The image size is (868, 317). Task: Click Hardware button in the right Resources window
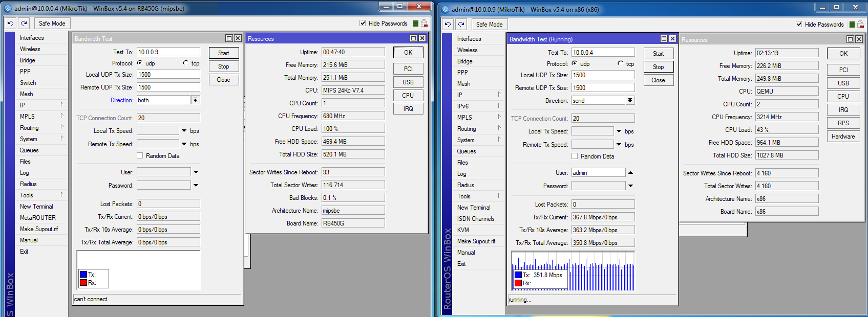click(x=843, y=136)
